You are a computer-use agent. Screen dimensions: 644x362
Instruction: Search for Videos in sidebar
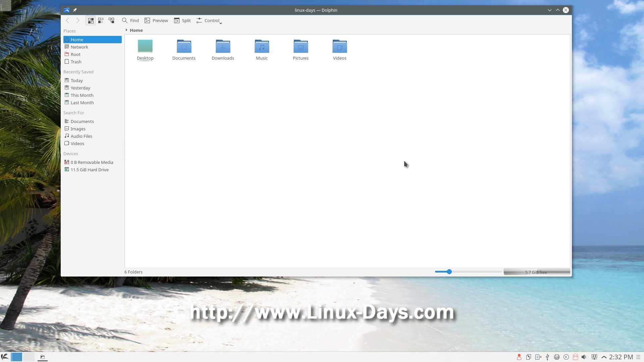click(93, 143)
